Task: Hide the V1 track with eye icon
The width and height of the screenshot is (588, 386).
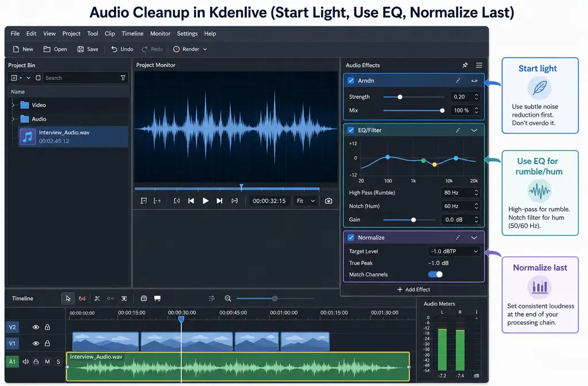Action: [36, 343]
